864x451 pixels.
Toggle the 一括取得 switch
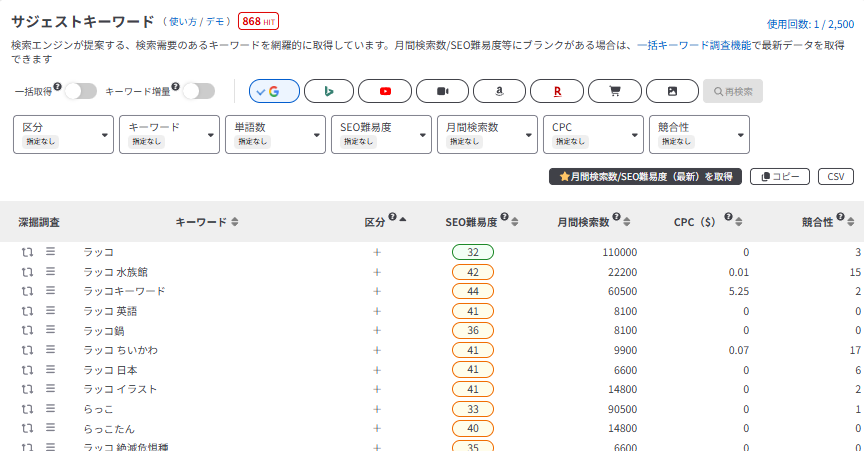click(x=81, y=92)
